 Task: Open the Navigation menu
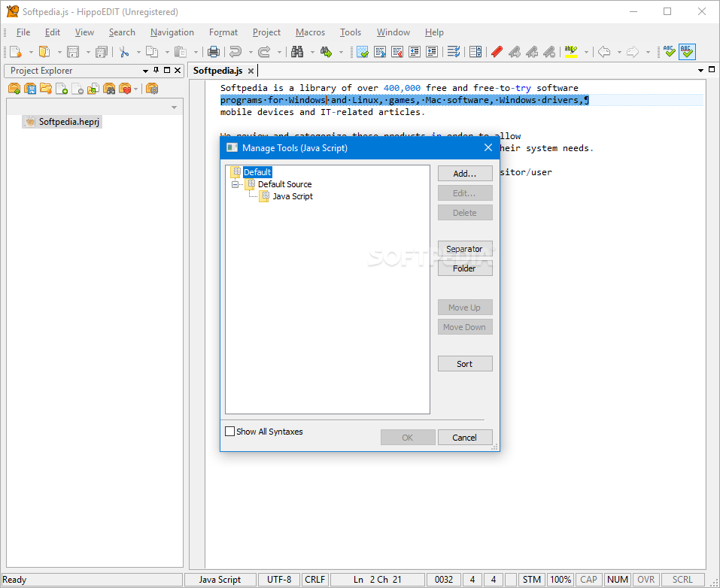click(x=172, y=32)
